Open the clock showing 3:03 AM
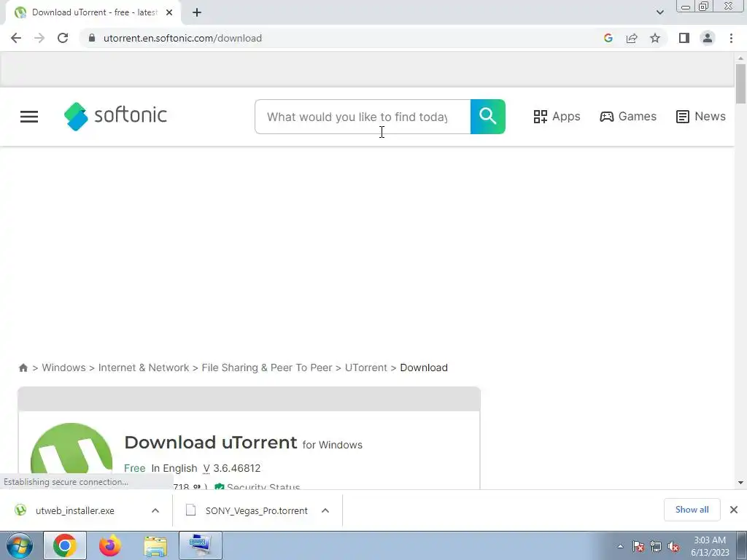The image size is (747, 560). (x=710, y=546)
